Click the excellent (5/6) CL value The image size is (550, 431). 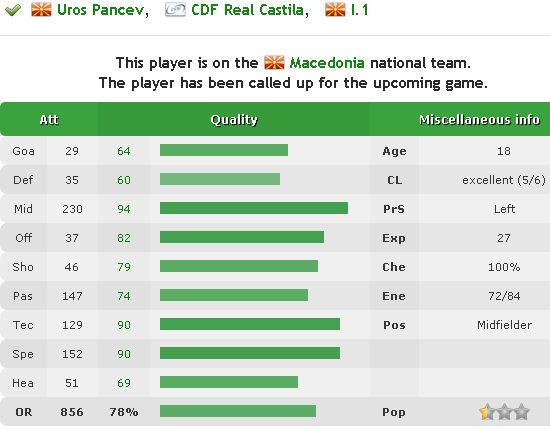pos(504,180)
